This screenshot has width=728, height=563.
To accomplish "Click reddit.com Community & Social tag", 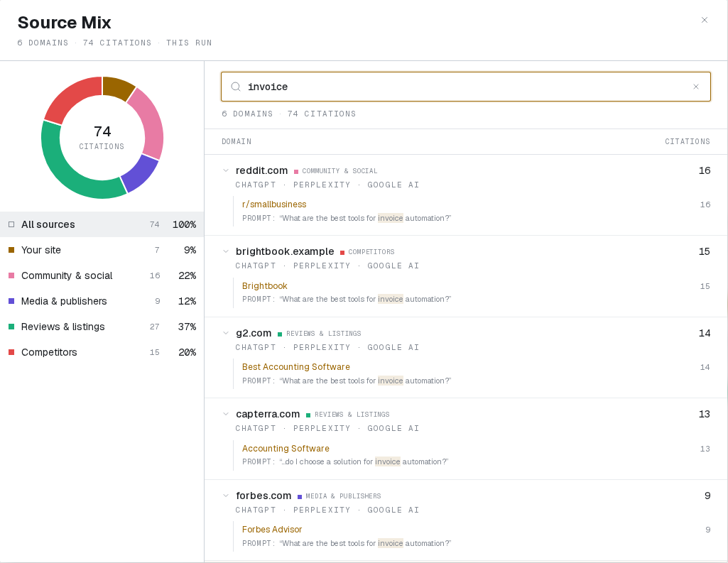I will pyautogui.click(x=336, y=171).
